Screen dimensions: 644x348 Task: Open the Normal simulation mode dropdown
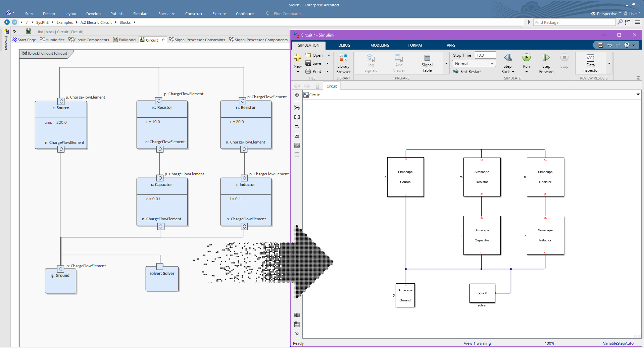pyautogui.click(x=474, y=64)
